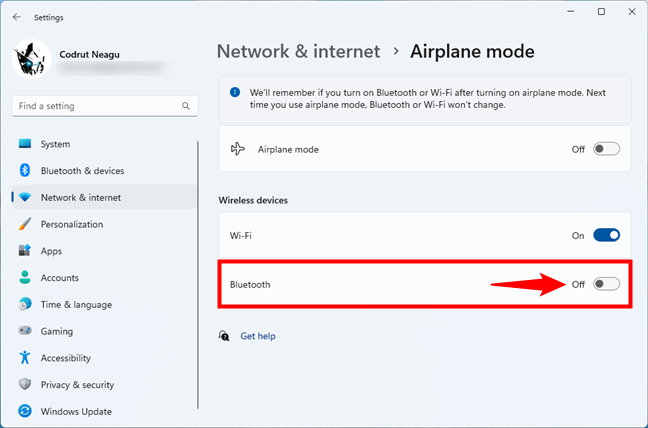Image resolution: width=648 pixels, height=428 pixels.
Task: Click the Settings window title text
Action: (49, 17)
